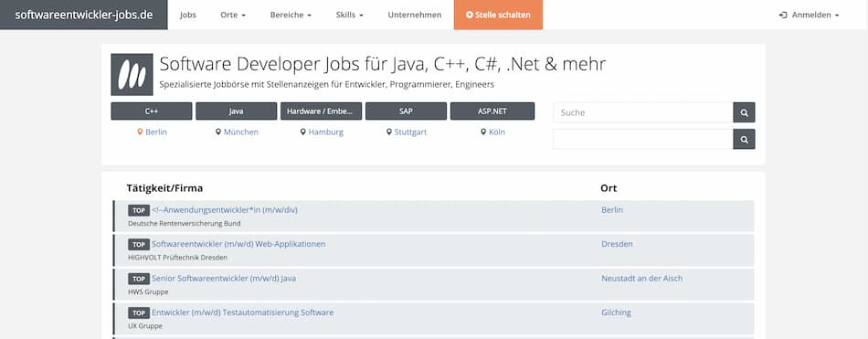Image resolution: width=868 pixels, height=339 pixels.
Task: Click the map pin beside Hamburg
Action: (x=302, y=132)
